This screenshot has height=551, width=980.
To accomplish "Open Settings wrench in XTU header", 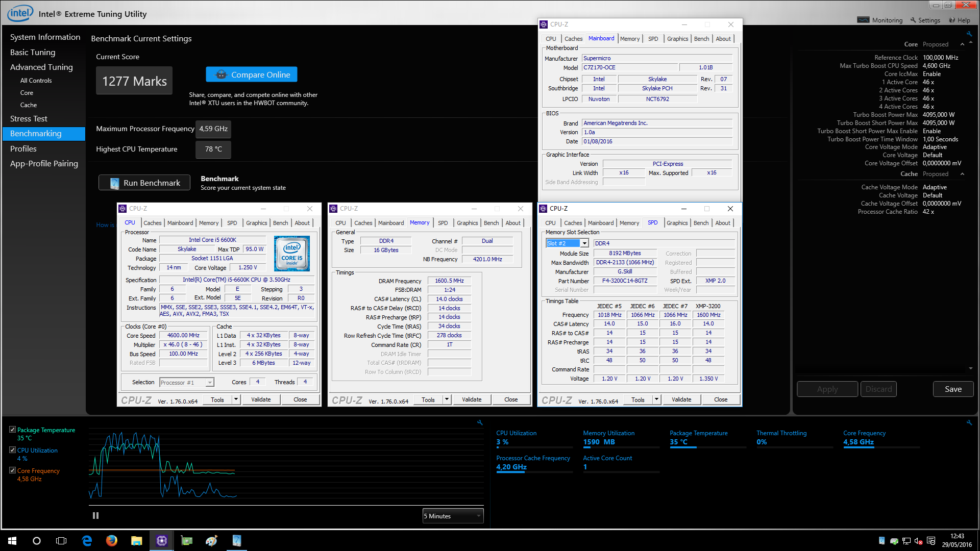I will coord(913,20).
